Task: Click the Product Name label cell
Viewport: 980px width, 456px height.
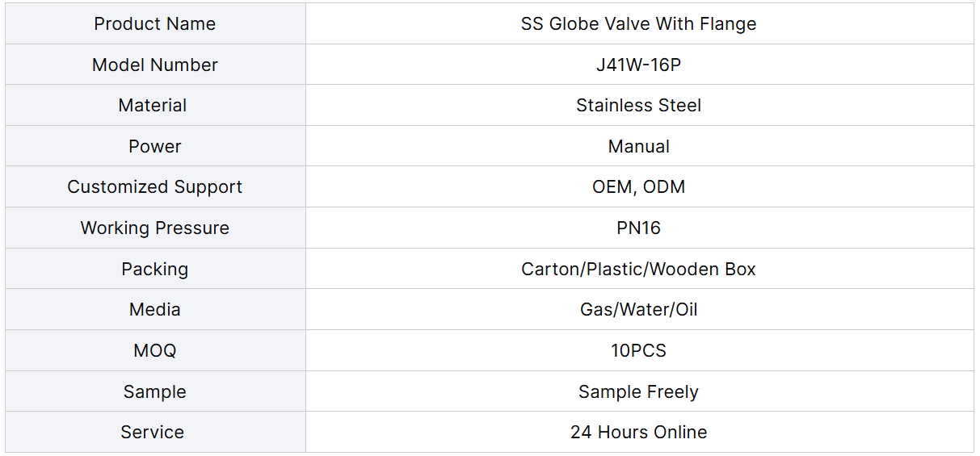Action: click(155, 24)
